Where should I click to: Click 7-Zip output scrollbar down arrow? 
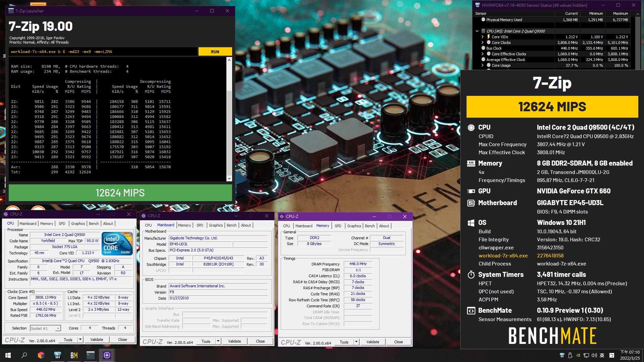point(229,179)
